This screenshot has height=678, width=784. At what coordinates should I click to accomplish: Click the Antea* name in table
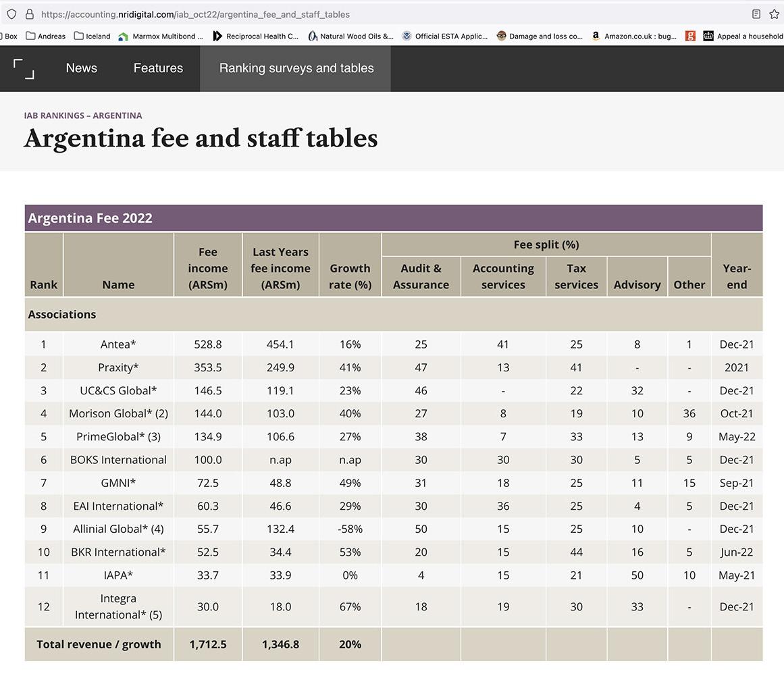coord(118,344)
